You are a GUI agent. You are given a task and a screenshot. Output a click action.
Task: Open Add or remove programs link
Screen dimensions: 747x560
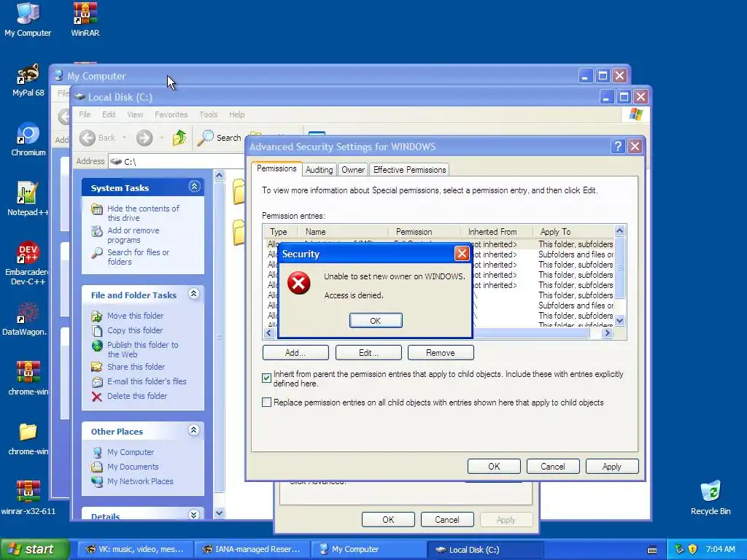(x=133, y=236)
